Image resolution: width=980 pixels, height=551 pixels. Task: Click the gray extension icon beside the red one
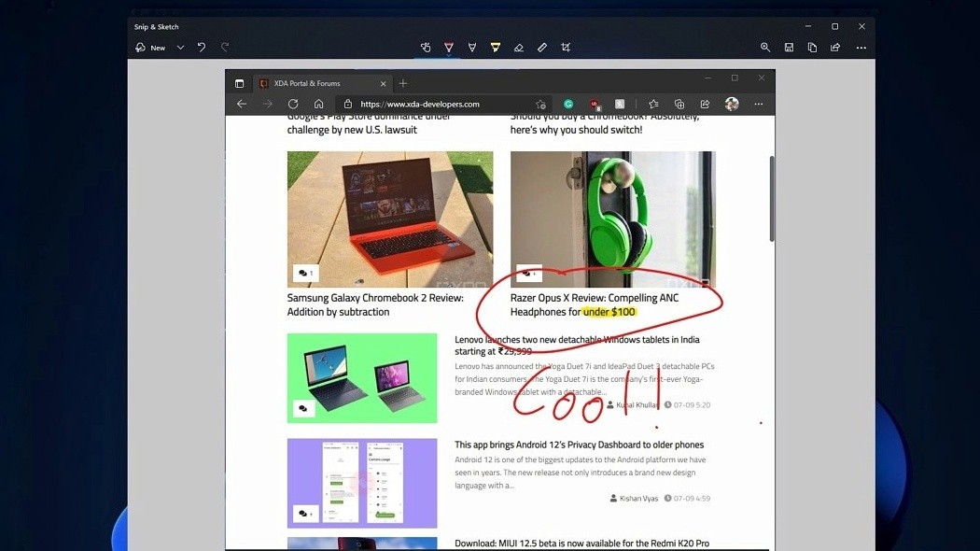(x=620, y=104)
